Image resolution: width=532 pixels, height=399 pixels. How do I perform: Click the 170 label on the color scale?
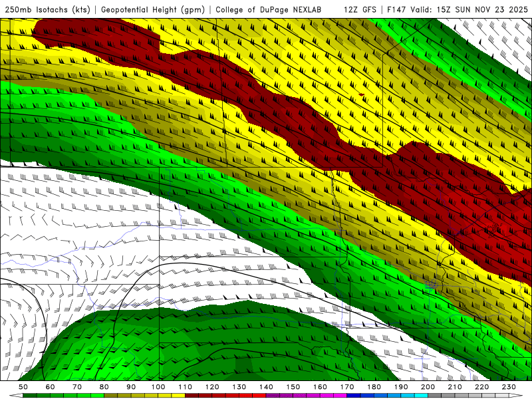pos(347,387)
